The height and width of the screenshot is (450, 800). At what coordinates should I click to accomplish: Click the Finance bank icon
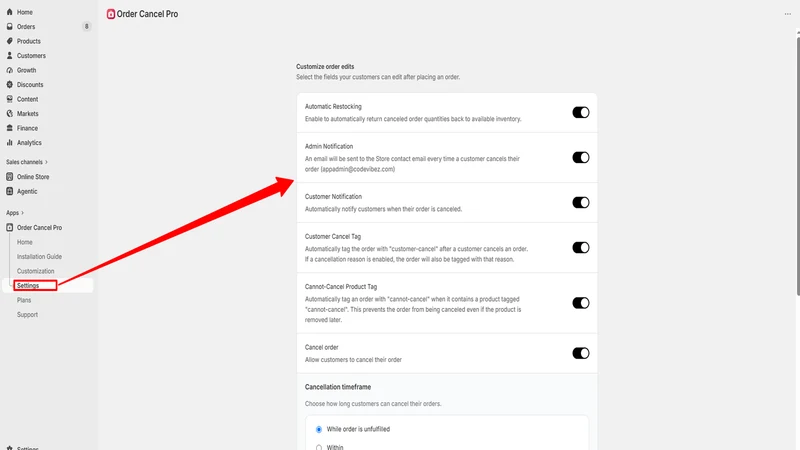9,128
